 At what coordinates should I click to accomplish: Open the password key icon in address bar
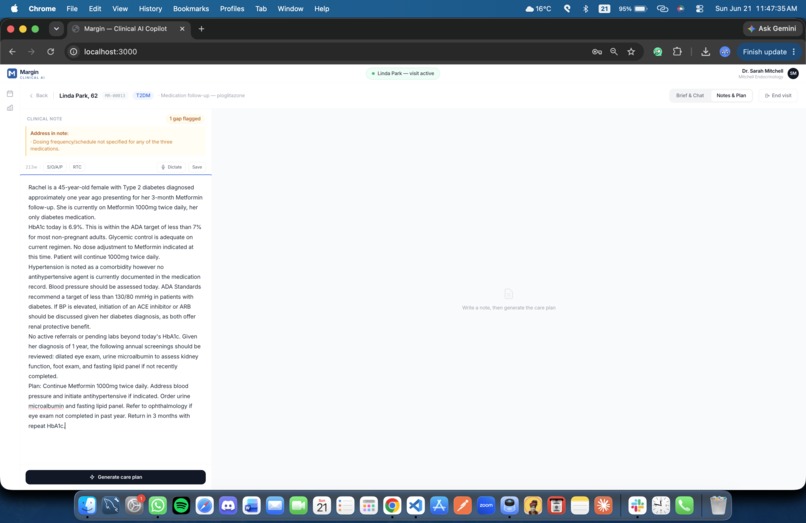(597, 52)
